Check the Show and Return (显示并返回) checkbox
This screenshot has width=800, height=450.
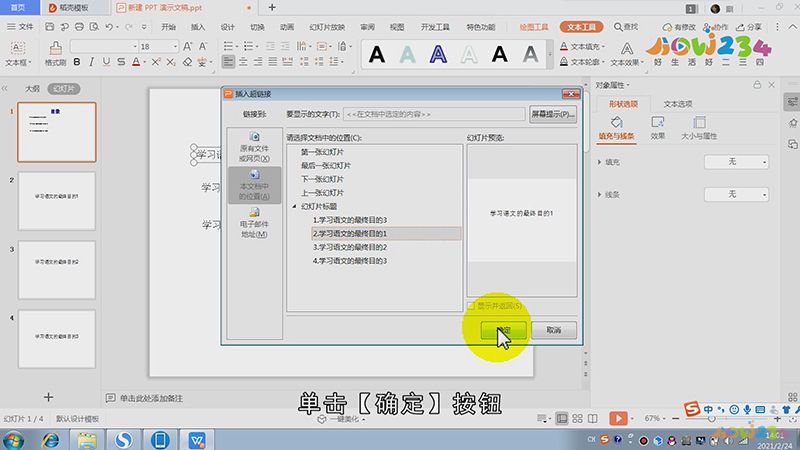(471, 306)
